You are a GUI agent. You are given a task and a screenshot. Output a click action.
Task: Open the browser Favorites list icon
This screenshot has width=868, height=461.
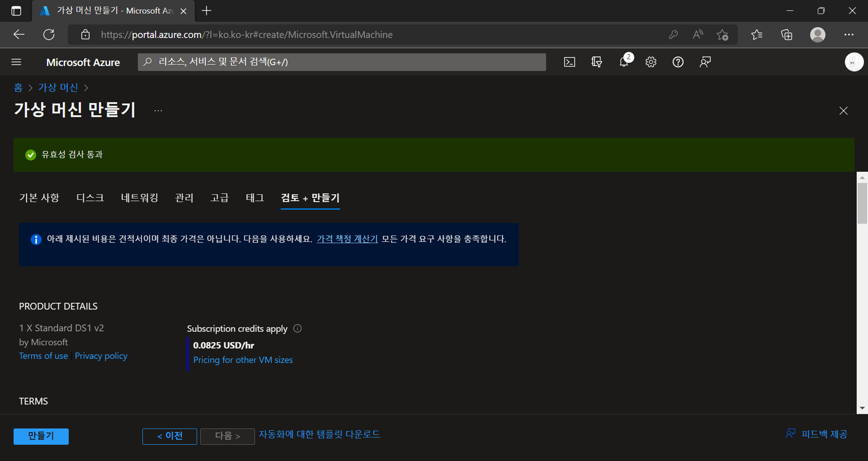[757, 35]
